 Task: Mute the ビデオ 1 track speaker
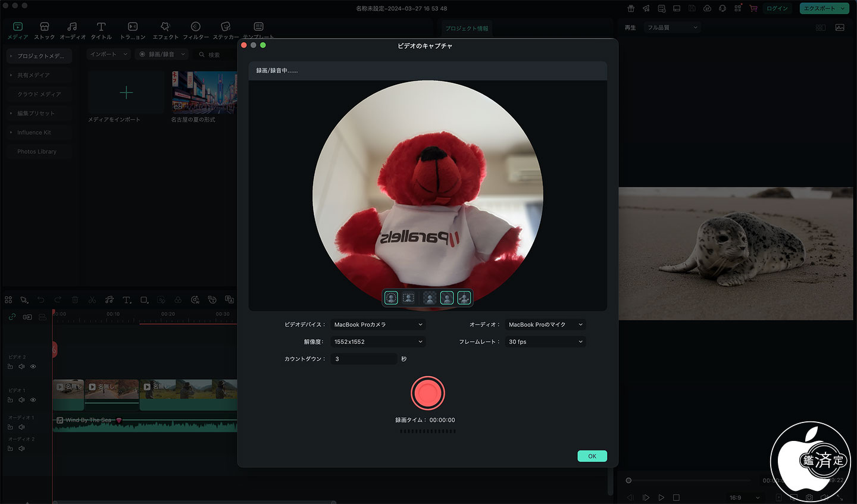pyautogui.click(x=21, y=400)
